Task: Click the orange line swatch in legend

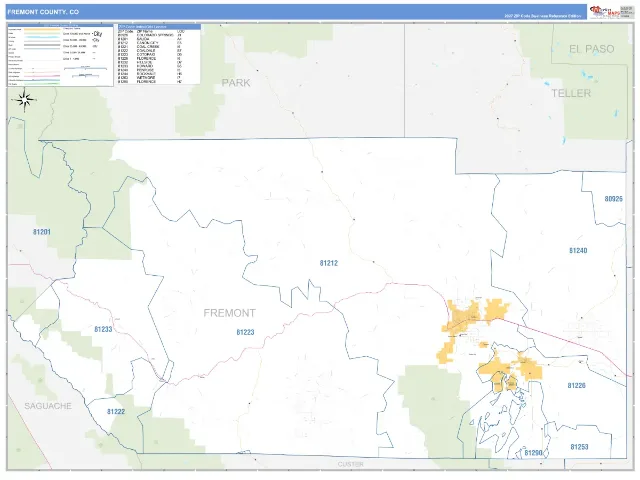Action: tap(42, 29)
